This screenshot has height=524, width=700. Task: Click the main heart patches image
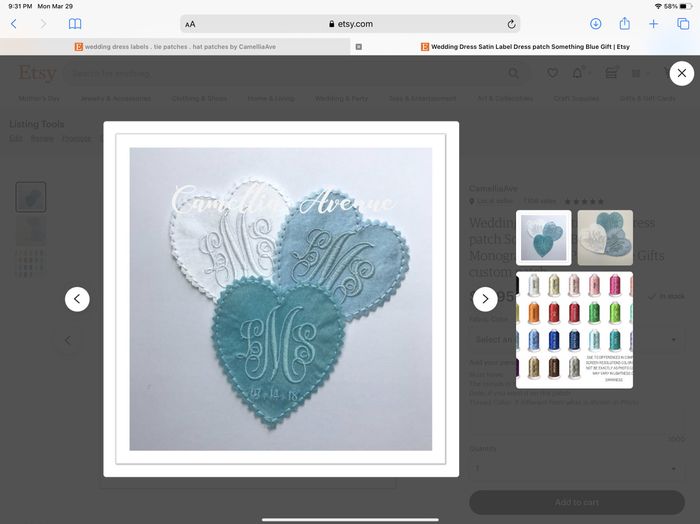(x=281, y=299)
